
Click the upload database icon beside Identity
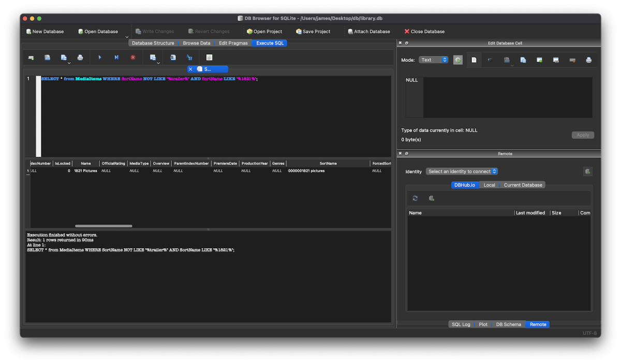[x=588, y=171]
